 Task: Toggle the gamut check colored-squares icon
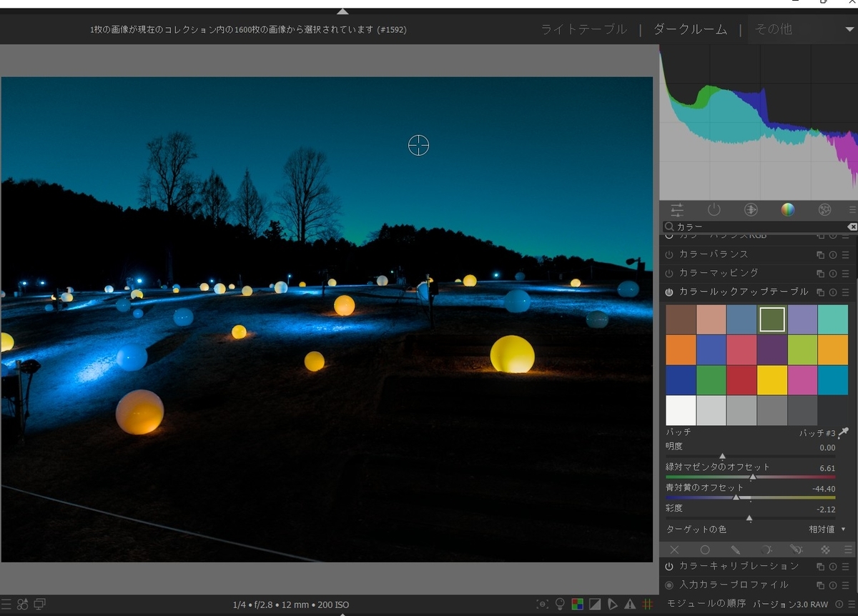(x=578, y=604)
